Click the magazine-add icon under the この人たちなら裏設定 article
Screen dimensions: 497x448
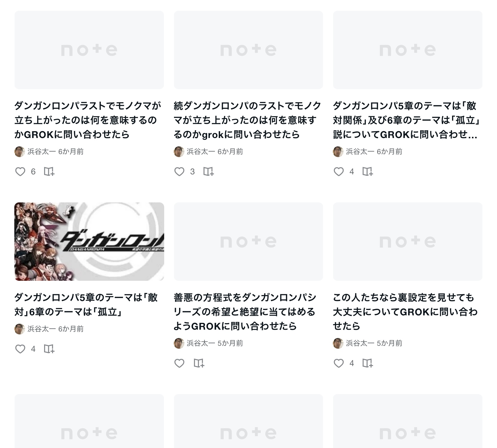[x=367, y=363]
